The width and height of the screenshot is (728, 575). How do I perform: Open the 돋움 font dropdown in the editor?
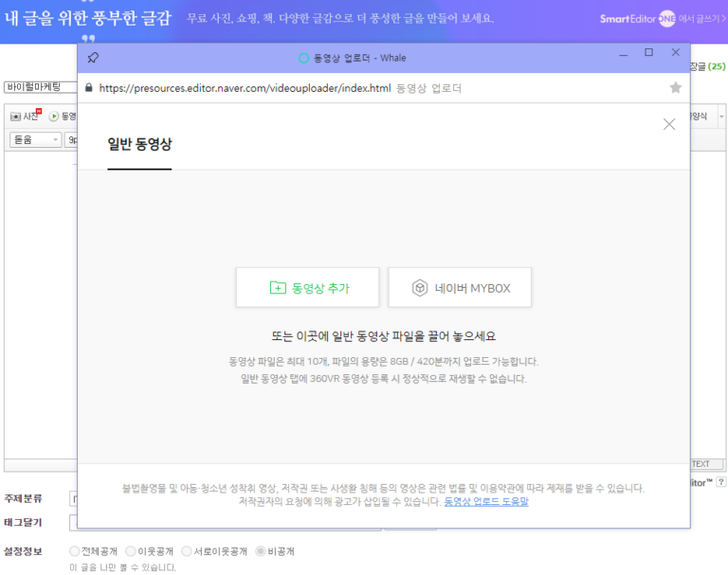(36, 139)
